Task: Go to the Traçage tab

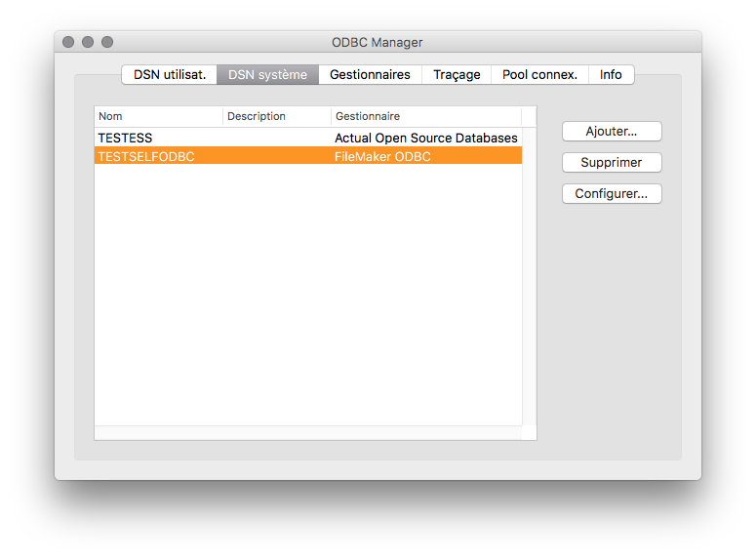Action: tap(457, 75)
